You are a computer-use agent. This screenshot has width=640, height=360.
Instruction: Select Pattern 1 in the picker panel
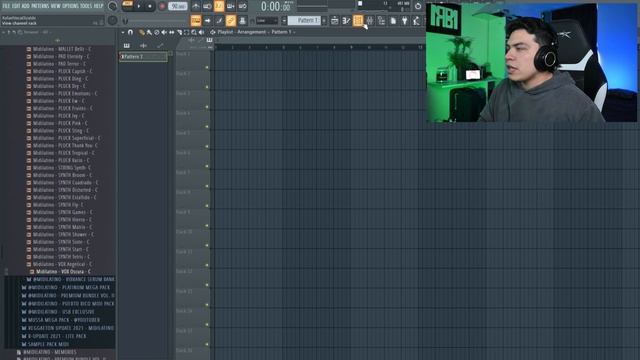point(143,57)
